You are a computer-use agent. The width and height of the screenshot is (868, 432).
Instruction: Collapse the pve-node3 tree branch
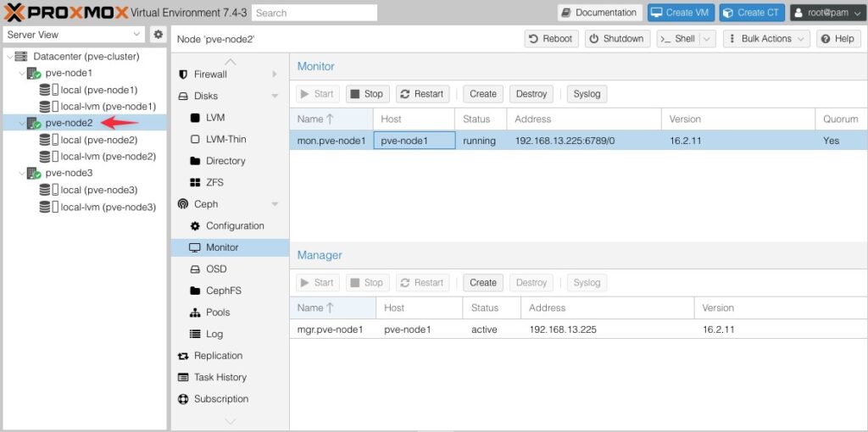tap(21, 173)
